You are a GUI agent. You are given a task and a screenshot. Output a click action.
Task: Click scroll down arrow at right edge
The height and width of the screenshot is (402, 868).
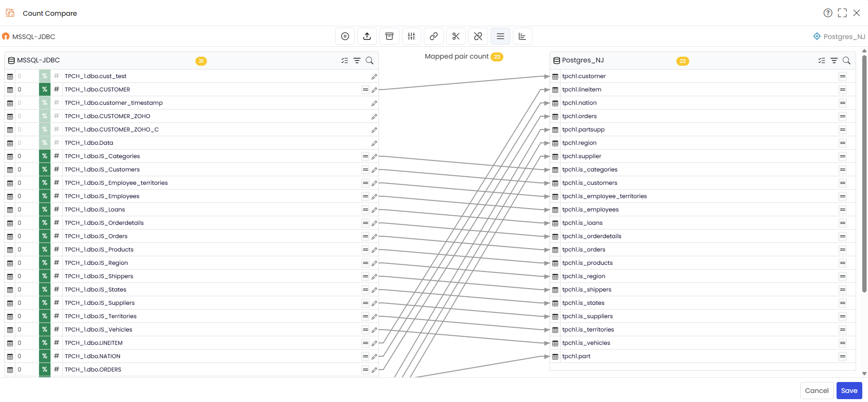(x=864, y=374)
